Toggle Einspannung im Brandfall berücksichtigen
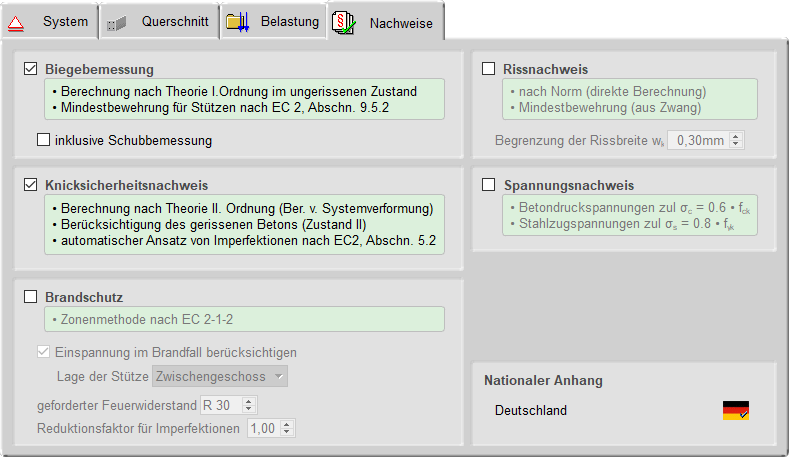The height and width of the screenshot is (457, 789). point(43,352)
